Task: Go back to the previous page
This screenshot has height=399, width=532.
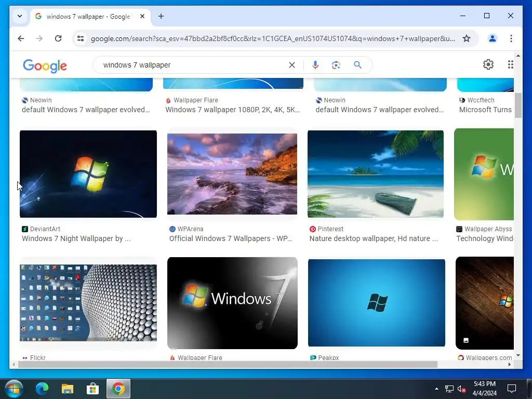Action: (21, 38)
